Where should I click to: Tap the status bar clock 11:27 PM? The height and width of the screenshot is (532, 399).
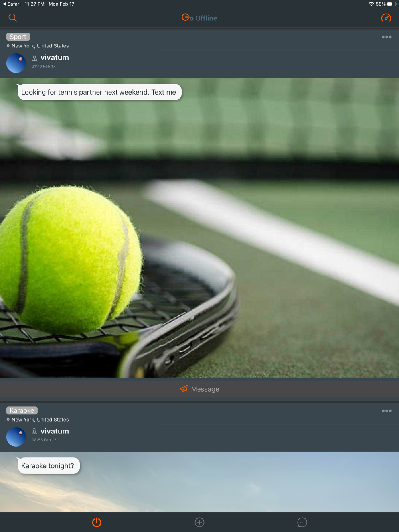point(34,4)
